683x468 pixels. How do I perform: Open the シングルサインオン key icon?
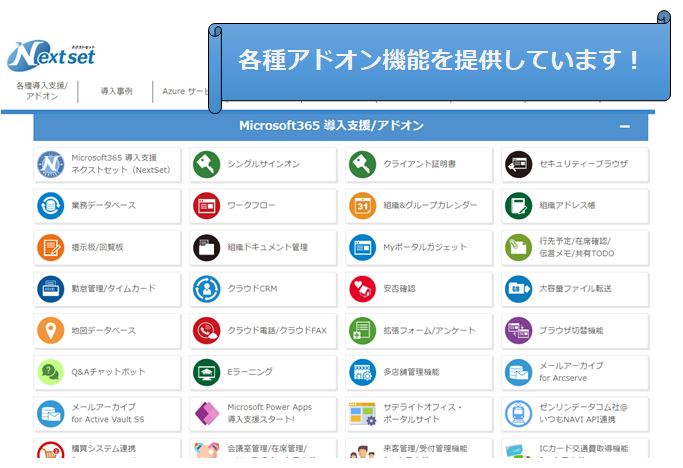tap(206, 164)
